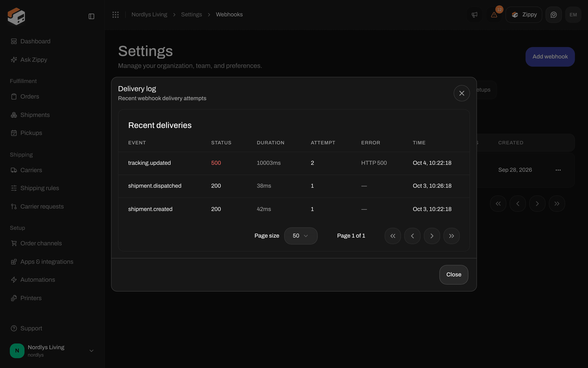Open the chat support icon in header
The height and width of the screenshot is (368, 588).
click(x=553, y=15)
